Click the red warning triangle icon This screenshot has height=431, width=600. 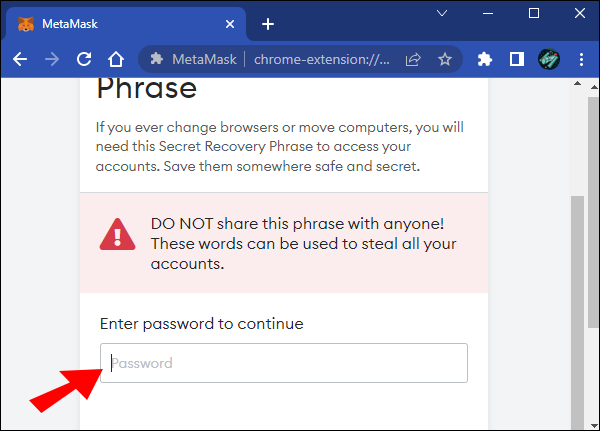point(118,236)
